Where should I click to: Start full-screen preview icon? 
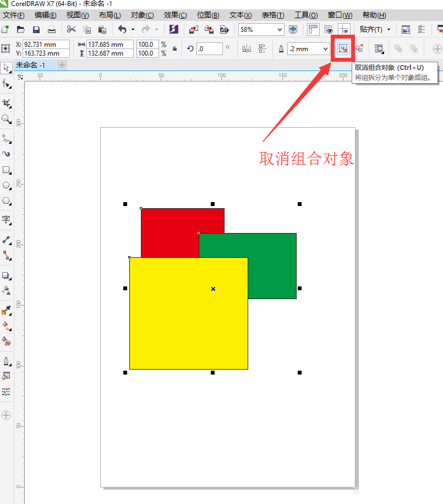(x=293, y=30)
